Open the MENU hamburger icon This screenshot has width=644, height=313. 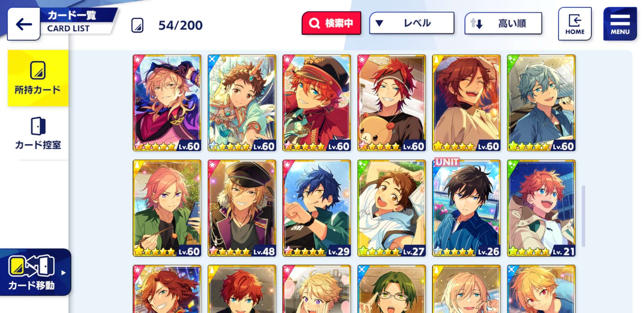pos(620,24)
